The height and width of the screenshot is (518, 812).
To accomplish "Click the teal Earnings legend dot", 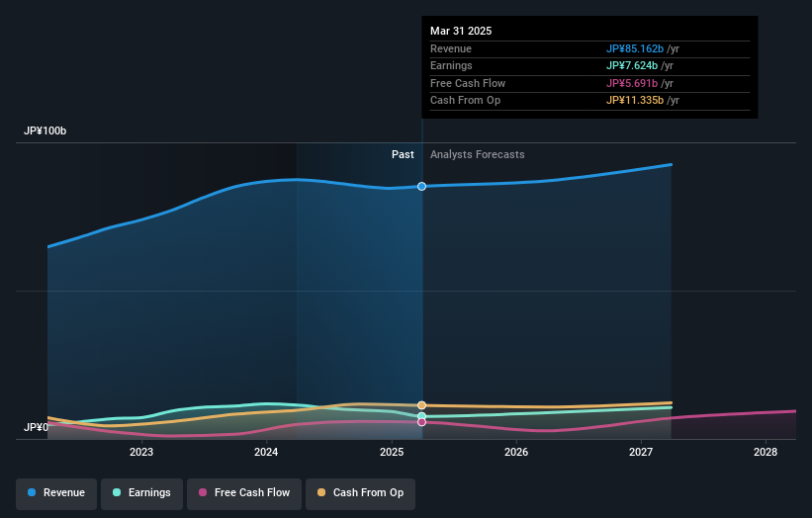I will click(x=117, y=492).
